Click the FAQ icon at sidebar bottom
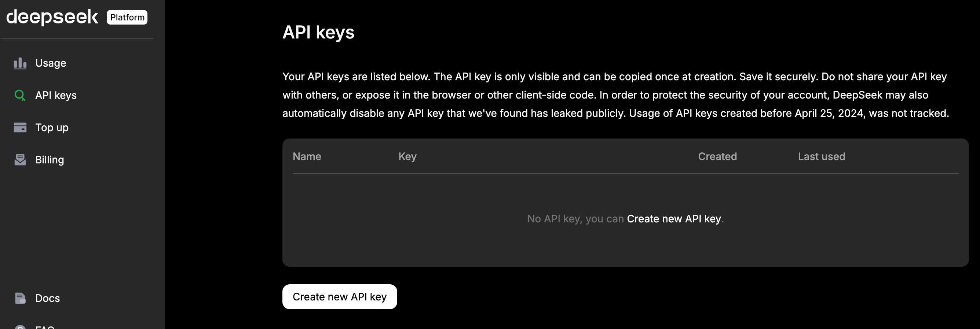The width and height of the screenshot is (980, 329). tap(20, 327)
